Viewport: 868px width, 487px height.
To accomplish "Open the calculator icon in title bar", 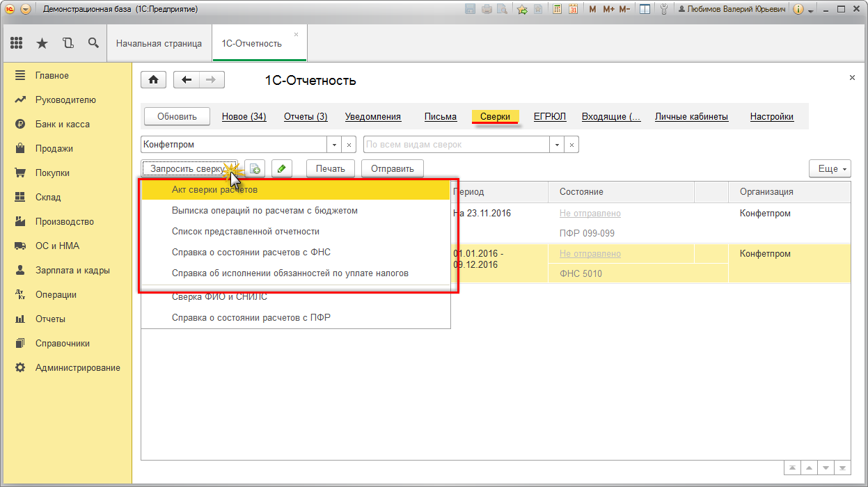I will (557, 9).
